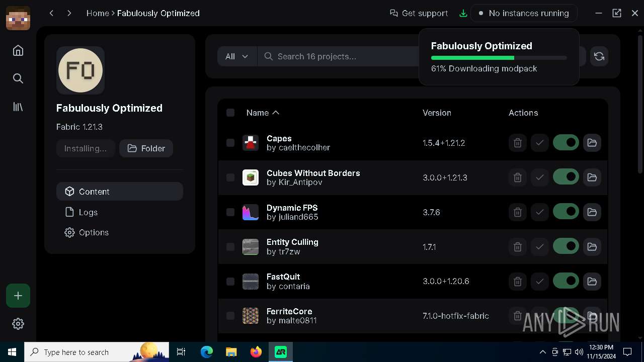Check the Dynamic FPS row checkbox
The image size is (644, 362).
tap(230, 212)
